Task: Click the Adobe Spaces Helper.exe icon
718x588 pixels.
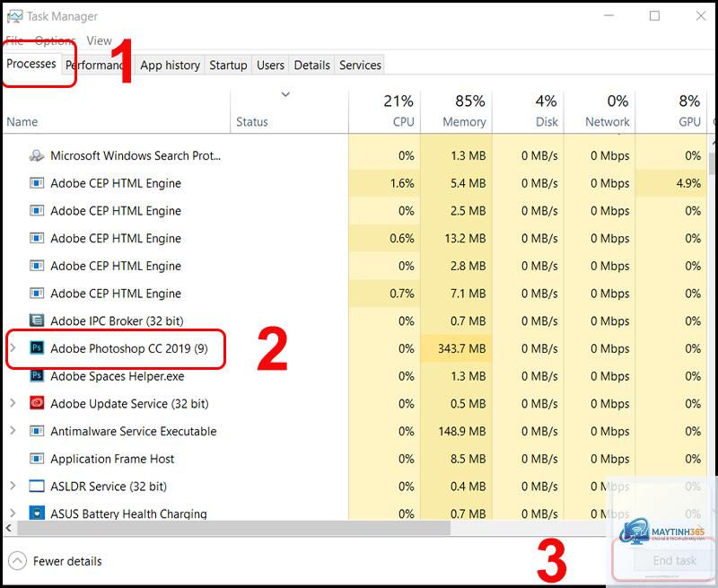Action: tap(37, 376)
